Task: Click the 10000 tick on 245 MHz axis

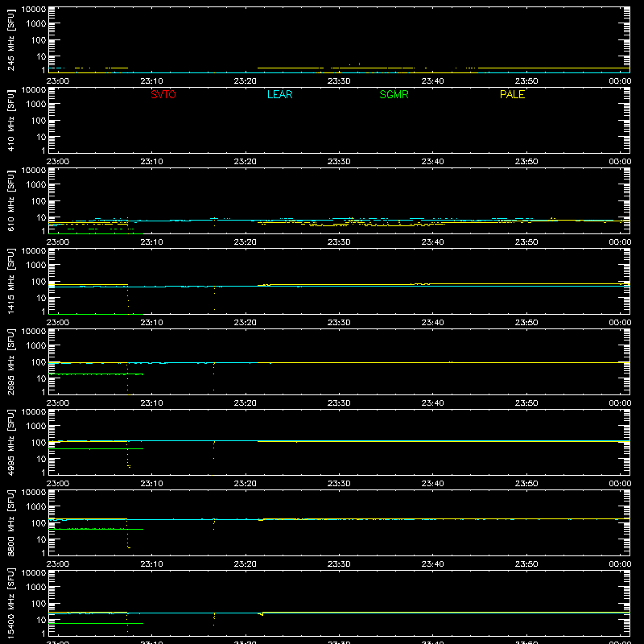Action: tap(34, 10)
